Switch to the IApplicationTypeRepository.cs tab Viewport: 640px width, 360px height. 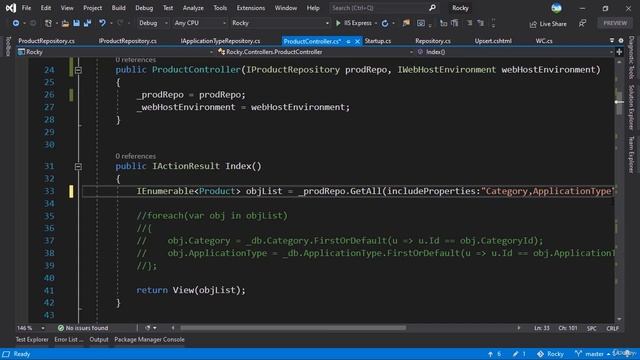[220, 41]
